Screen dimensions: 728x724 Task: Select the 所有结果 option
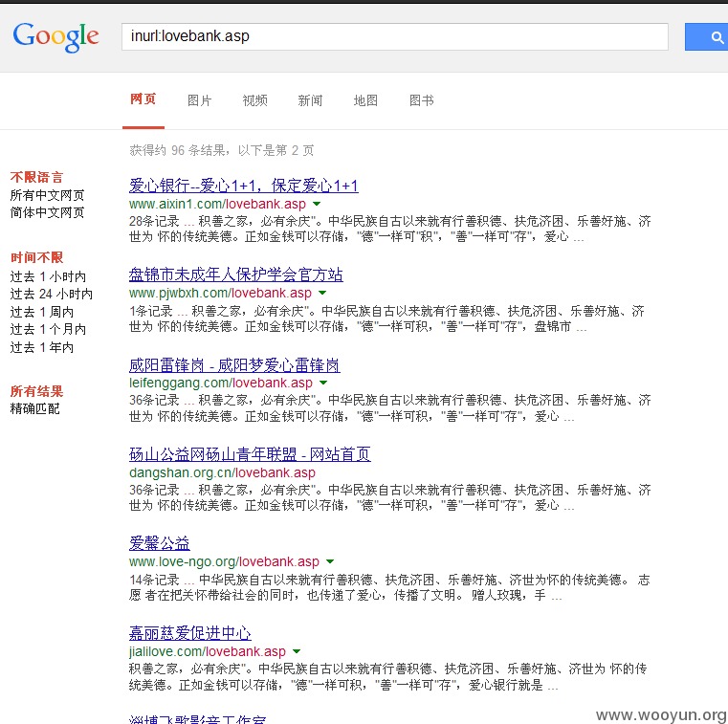coord(36,391)
